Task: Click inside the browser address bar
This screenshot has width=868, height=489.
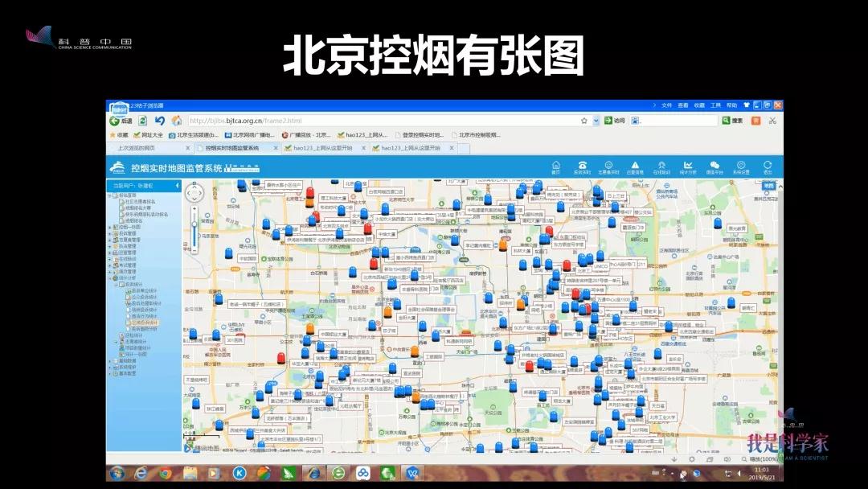Action: pos(321,119)
